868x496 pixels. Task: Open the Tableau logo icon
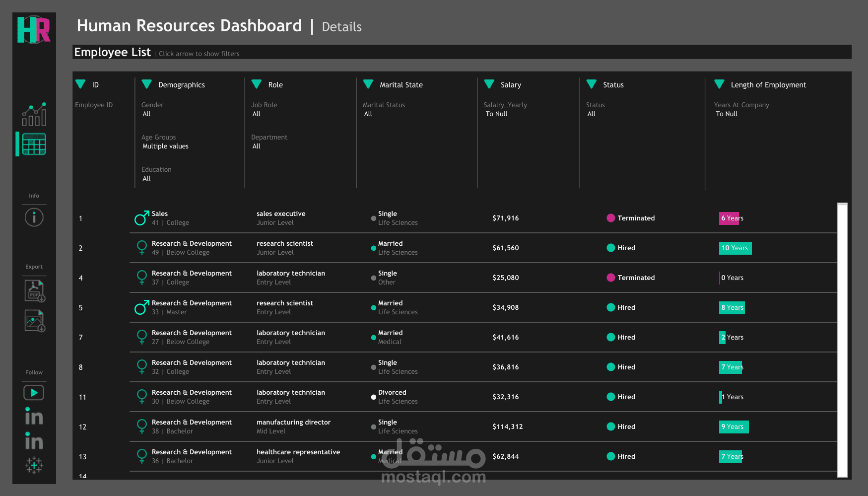point(34,465)
